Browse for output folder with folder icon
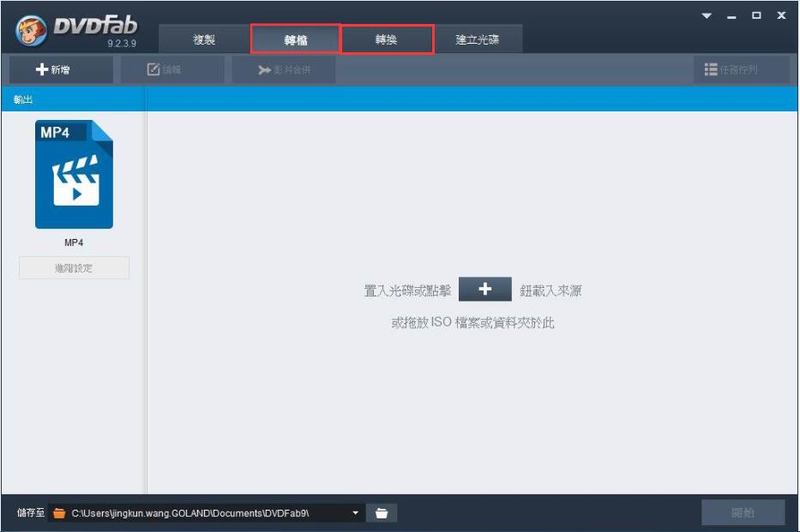Screen dimensions: 800x532 382,513
